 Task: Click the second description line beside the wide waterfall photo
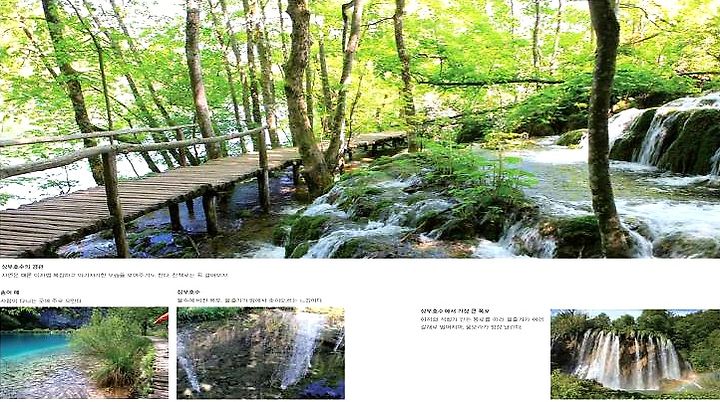coord(471,328)
